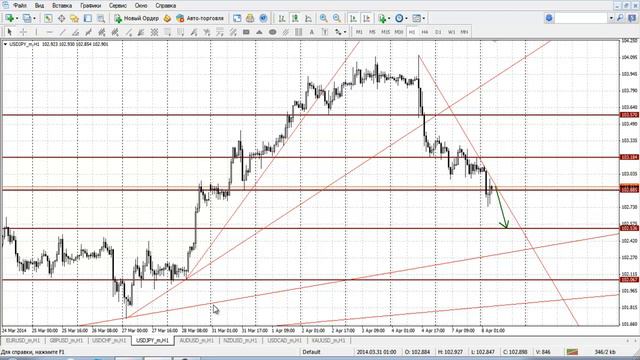Expand the new chart dropdown arrow
This screenshot has height=360, width=640.
pos(17,18)
